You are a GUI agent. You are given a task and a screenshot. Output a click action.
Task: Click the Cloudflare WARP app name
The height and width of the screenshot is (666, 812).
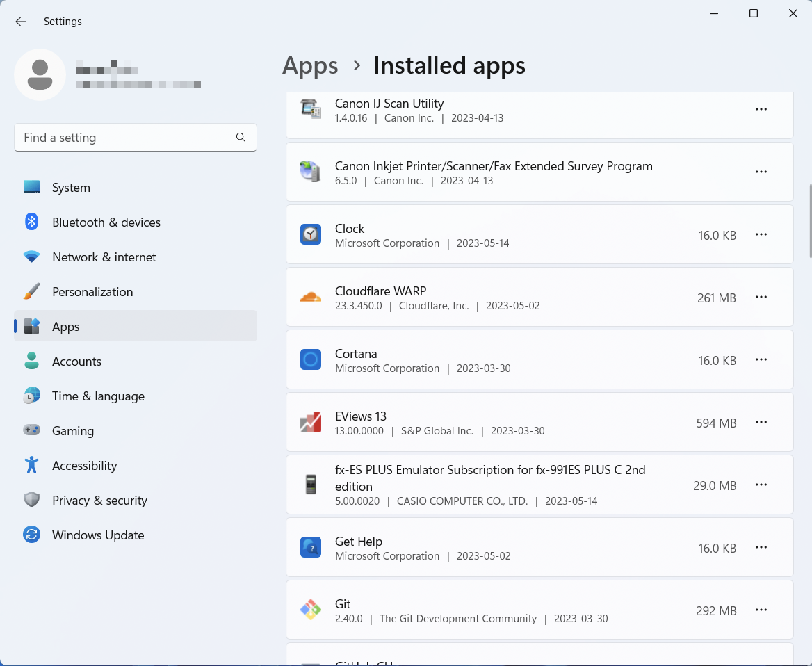point(381,291)
